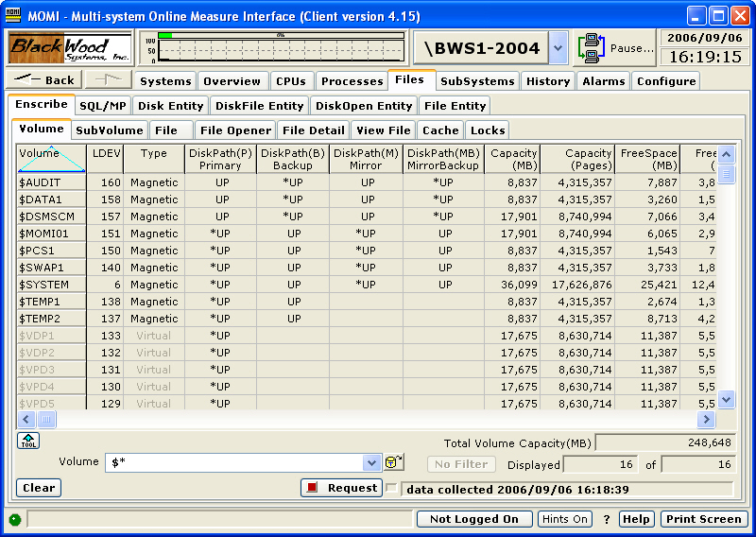Viewport: 756px width, 537px height.
Task: Expand the Volume filter dropdown
Action: click(x=371, y=462)
